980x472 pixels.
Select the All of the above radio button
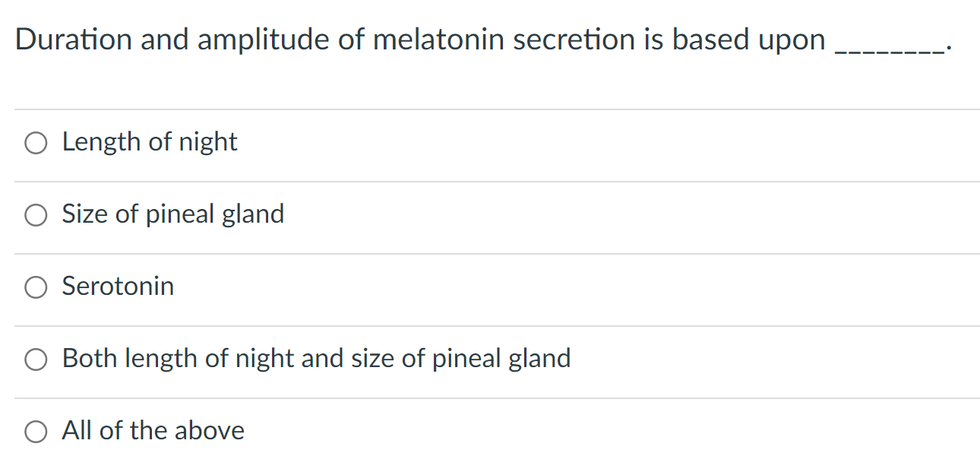point(36,432)
